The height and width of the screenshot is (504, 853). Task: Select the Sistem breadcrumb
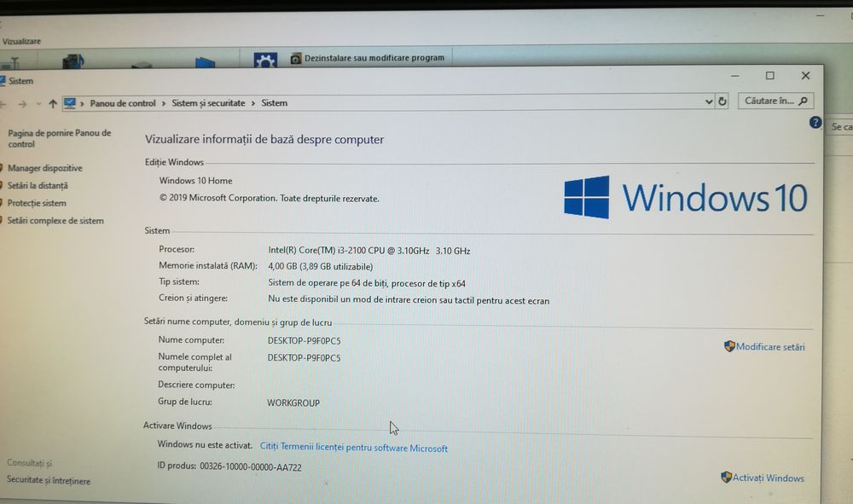click(274, 103)
